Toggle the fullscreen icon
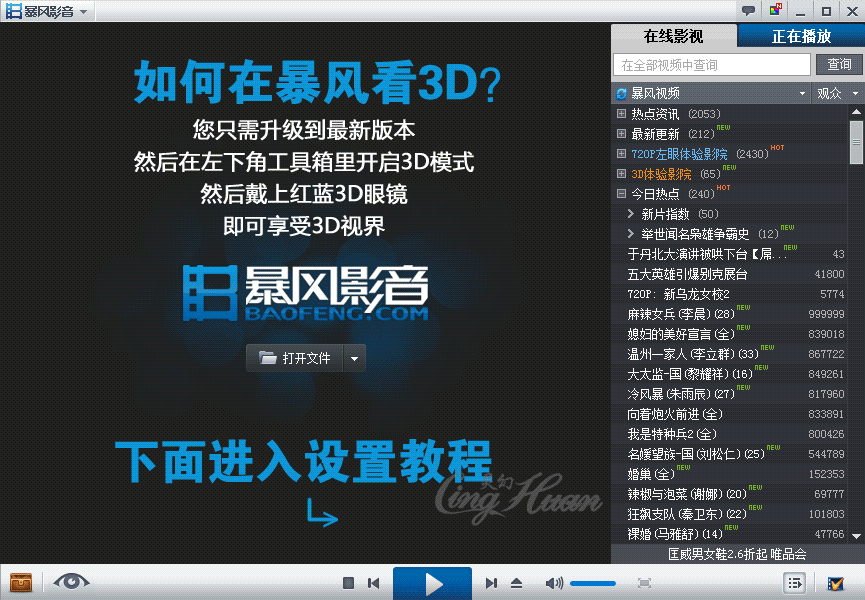This screenshot has height=600, width=865. pyautogui.click(x=644, y=583)
